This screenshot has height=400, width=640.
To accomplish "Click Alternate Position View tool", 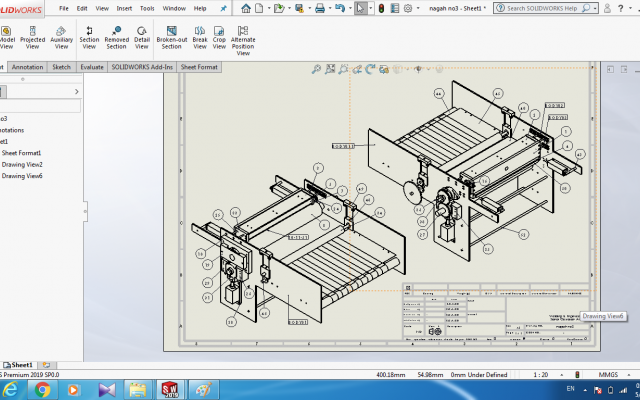I will [x=243, y=40].
